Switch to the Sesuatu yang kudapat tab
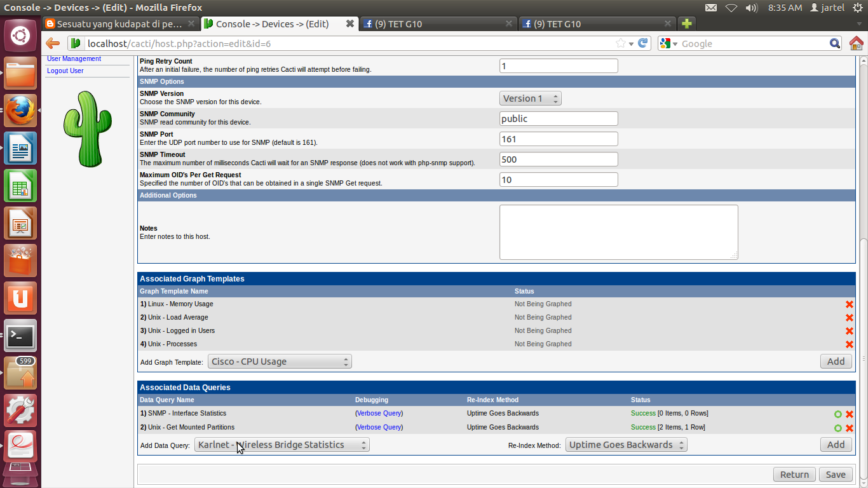The width and height of the screenshot is (868, 488). pyautogui.click(x=121, y=24)
